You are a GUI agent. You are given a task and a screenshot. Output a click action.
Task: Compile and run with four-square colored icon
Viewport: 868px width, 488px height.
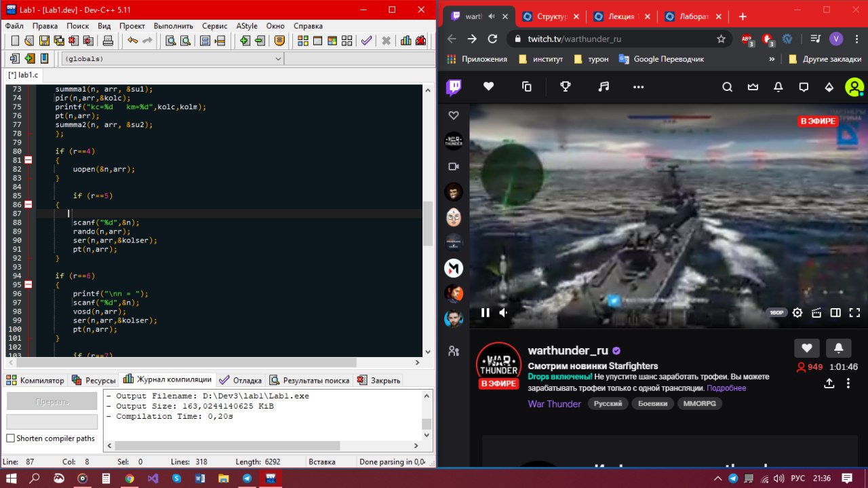[x=302, y=41]
